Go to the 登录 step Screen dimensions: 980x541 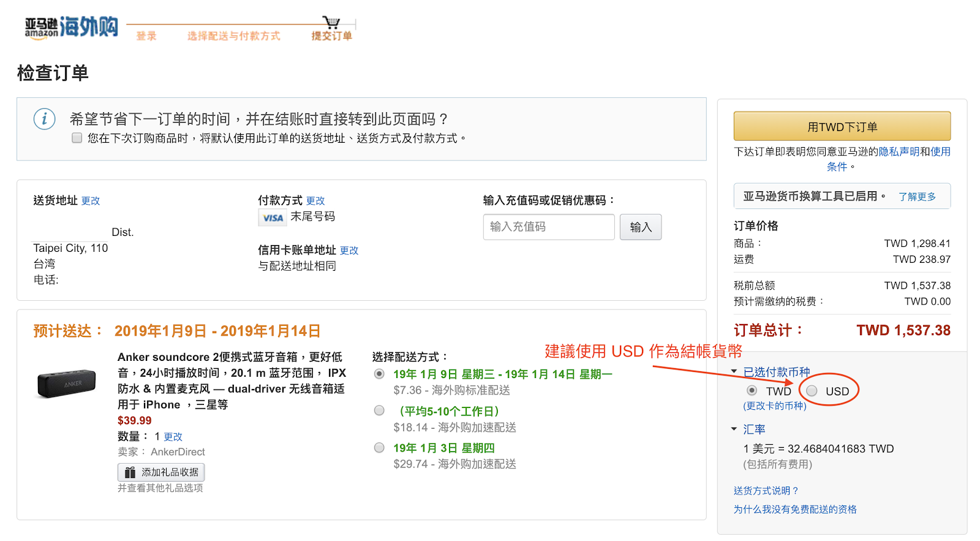146,36
